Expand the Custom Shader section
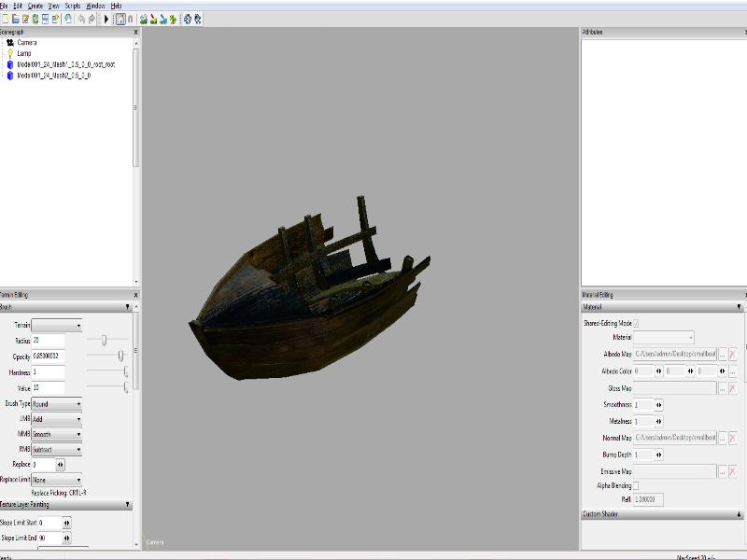747x560 pixels. [739, 514]
